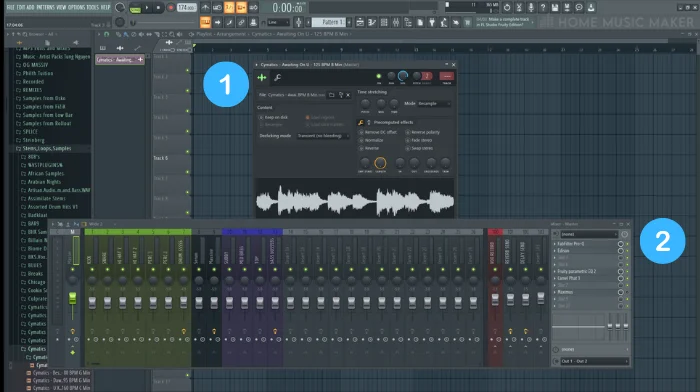Click the red record button

(x=170, y=8)
